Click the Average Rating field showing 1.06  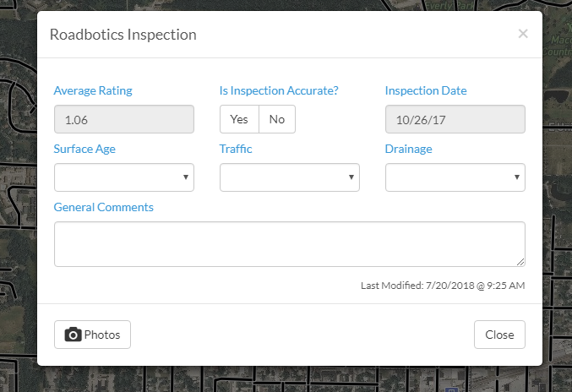pos(124,119)
